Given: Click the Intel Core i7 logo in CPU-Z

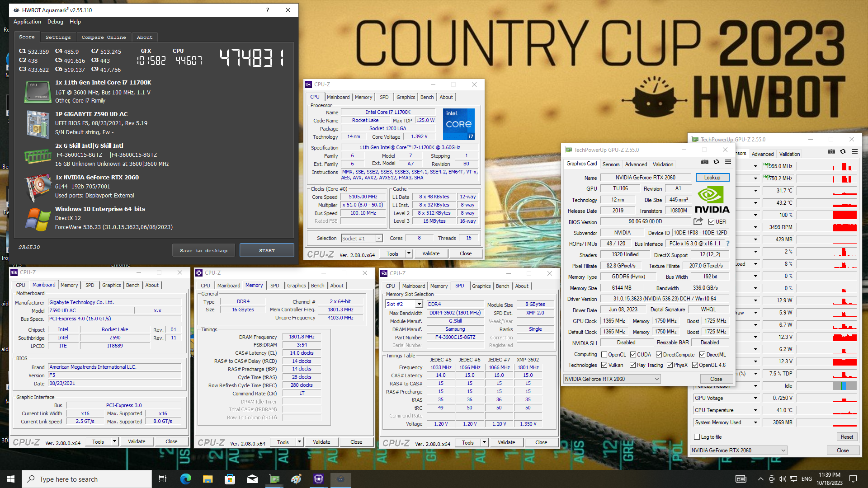Looking at the screenshot, I should point(458,124).
